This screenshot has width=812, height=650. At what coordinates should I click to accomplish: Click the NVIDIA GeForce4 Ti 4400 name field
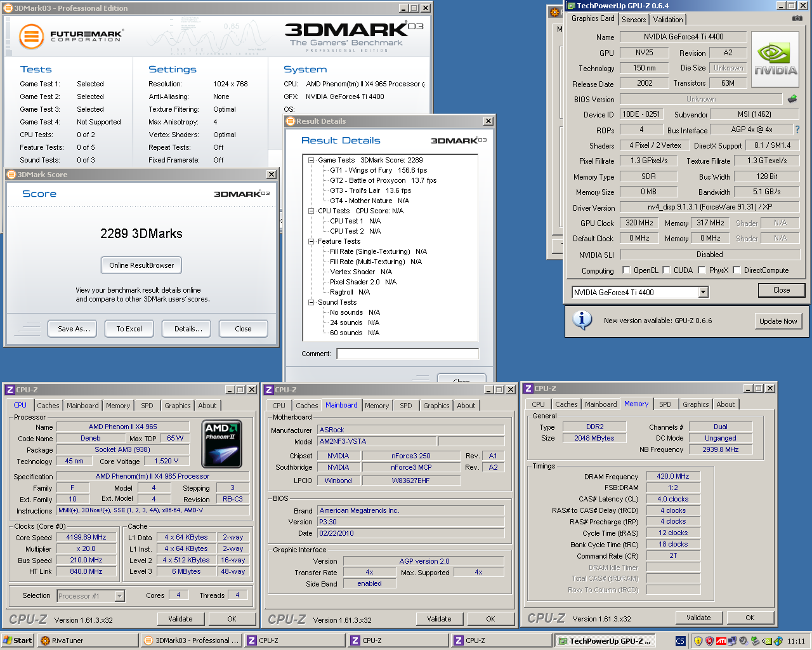(683, 37)
